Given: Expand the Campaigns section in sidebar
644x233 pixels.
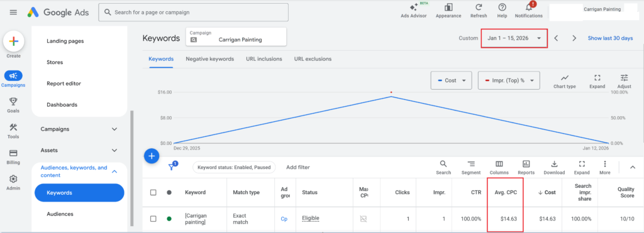Looking at the screenshot, I should 79,129.
